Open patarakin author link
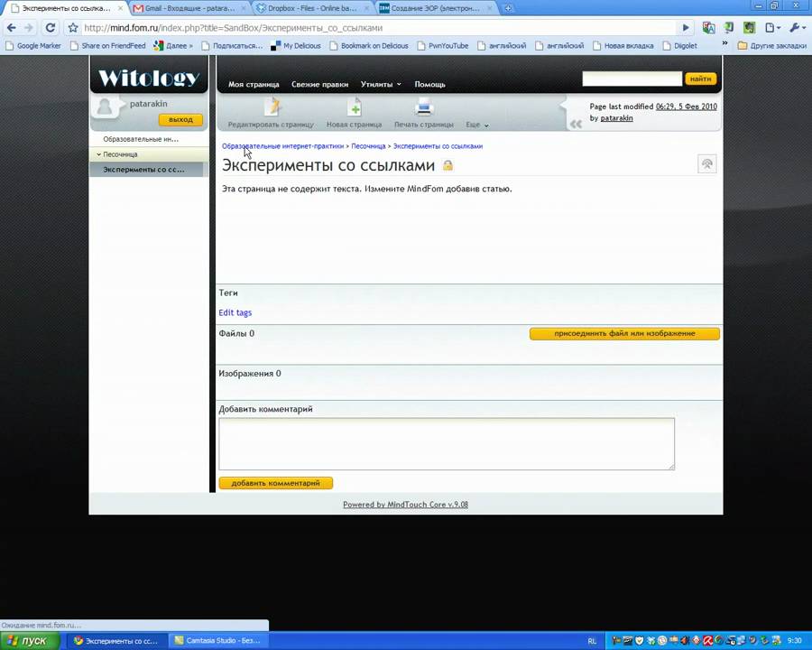The width and height of the screenshot is (812, 650). coord(616,118)
